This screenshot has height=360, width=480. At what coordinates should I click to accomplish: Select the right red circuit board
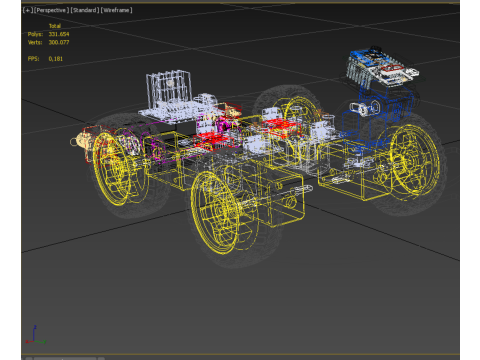point(282,127)
